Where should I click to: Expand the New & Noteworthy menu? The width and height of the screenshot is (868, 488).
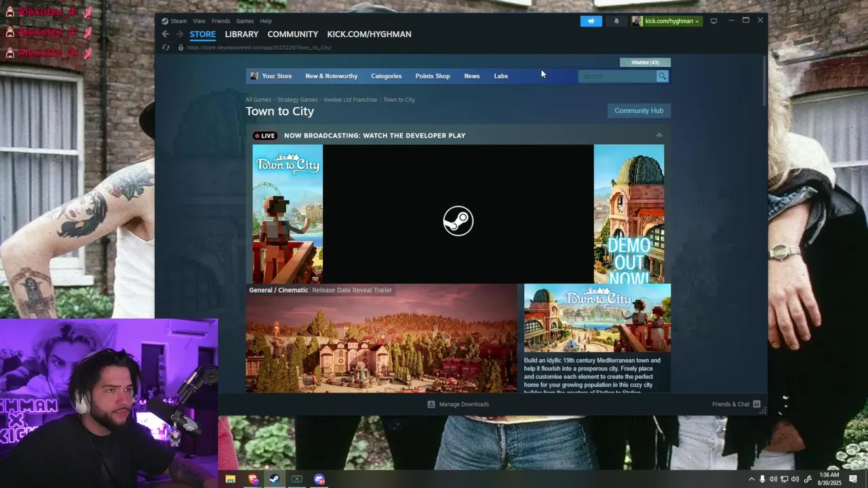pyautogui.click(x=331, y=76)
